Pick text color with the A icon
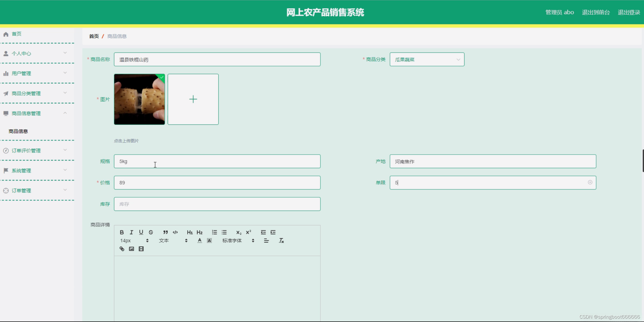Image resolution: width=644 pixels, height=322 pixels. pos(200,240)
